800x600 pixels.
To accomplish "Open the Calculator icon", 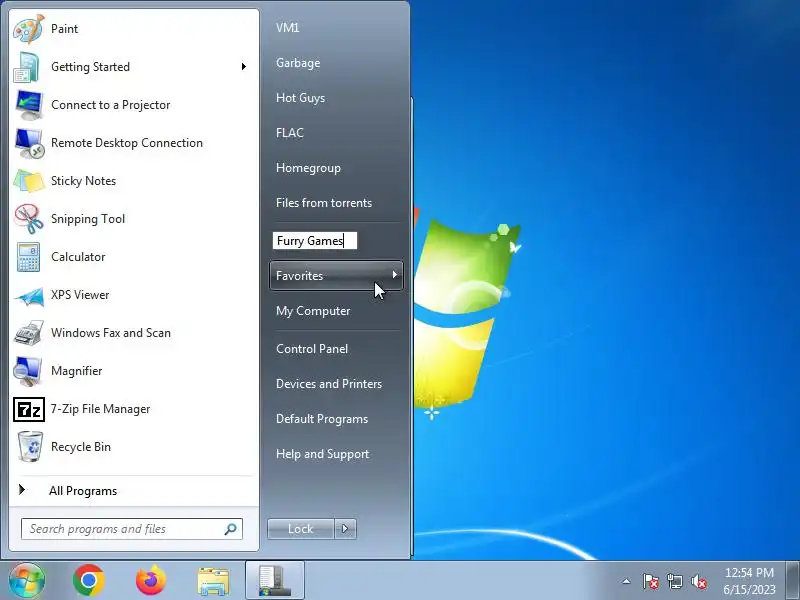I will coord(29,257).
